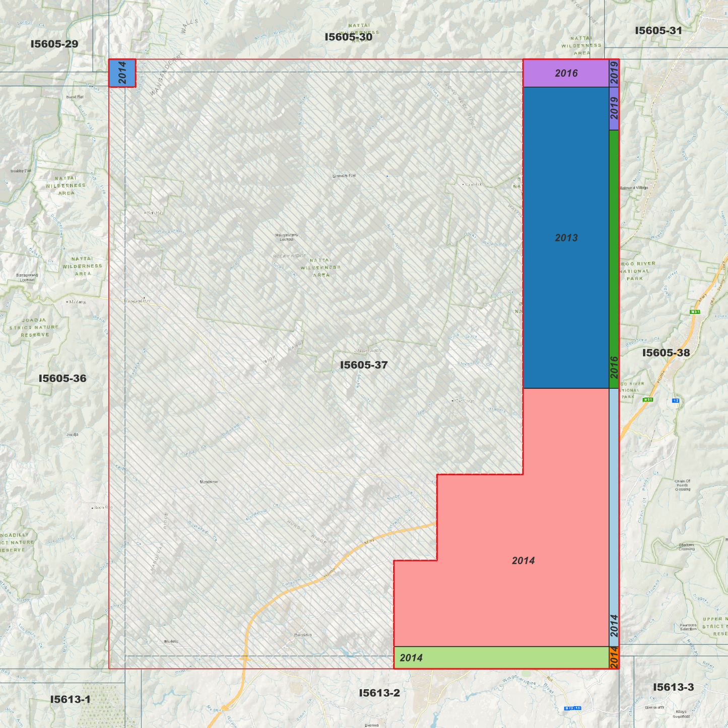Select the I5605-31 map sheet label

658,31
